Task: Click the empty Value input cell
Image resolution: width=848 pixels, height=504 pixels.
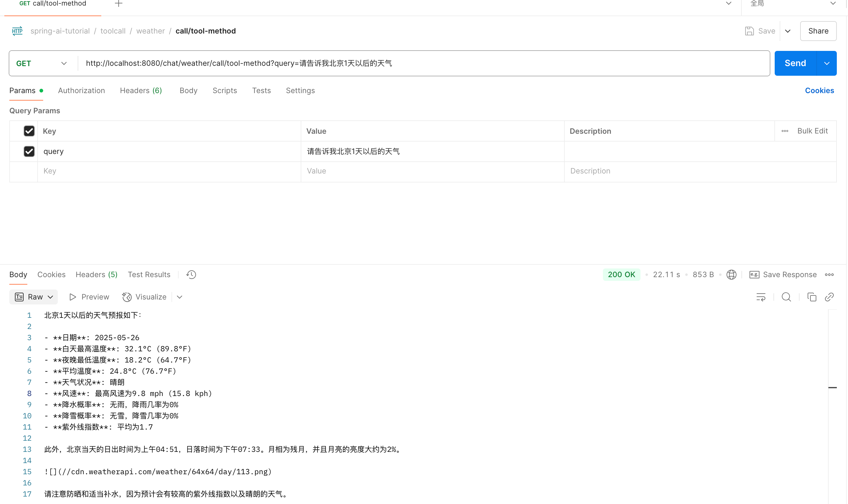Action: [x=432, y=171]
